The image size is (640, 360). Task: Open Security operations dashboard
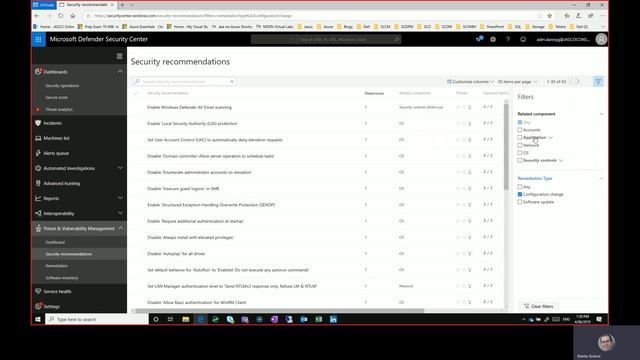coord(62,86)
